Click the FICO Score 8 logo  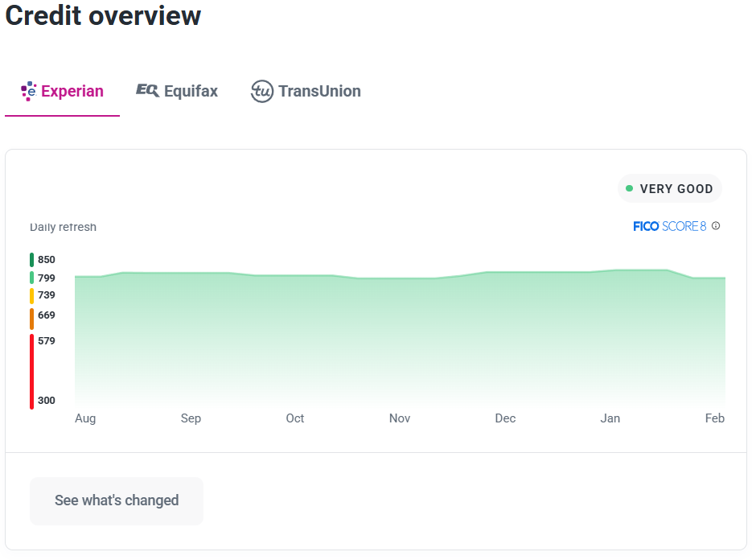pyautogui.click(x=669, y=226)
